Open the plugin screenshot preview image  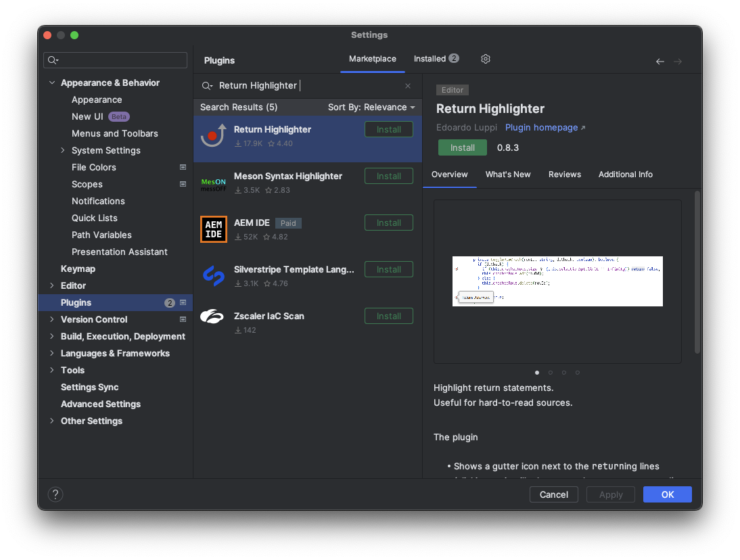(557, 281)
